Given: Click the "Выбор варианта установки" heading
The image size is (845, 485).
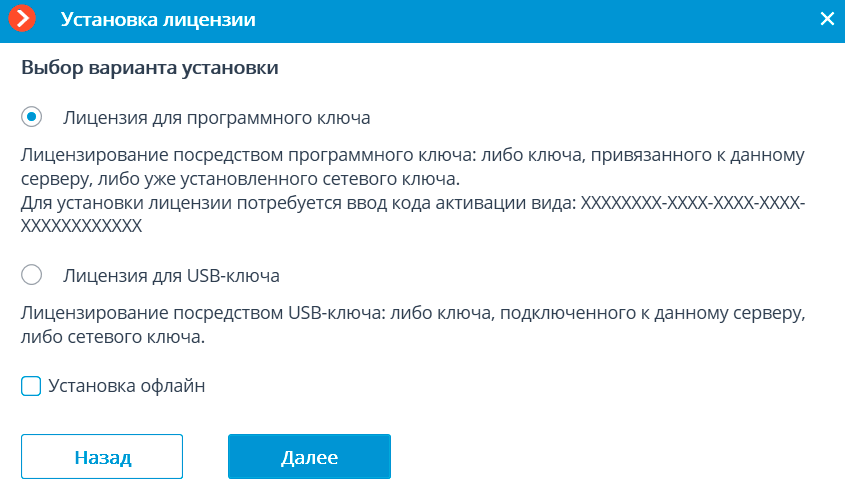Looking at the screenshot, I should pos(149,70).
